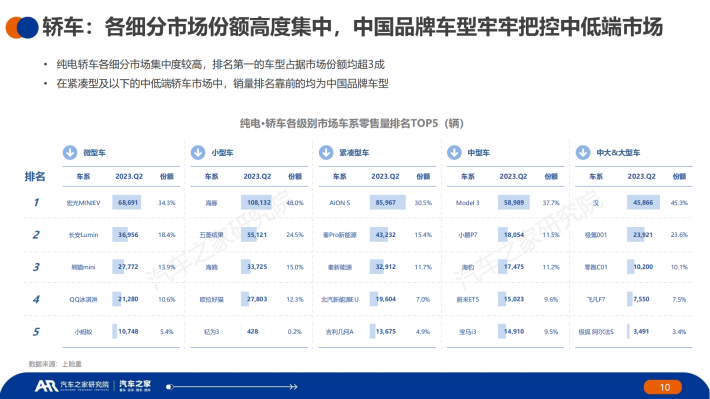Click the progress arrow line in footer
Screen dimensions: 710x399
(x=231, y=387)
